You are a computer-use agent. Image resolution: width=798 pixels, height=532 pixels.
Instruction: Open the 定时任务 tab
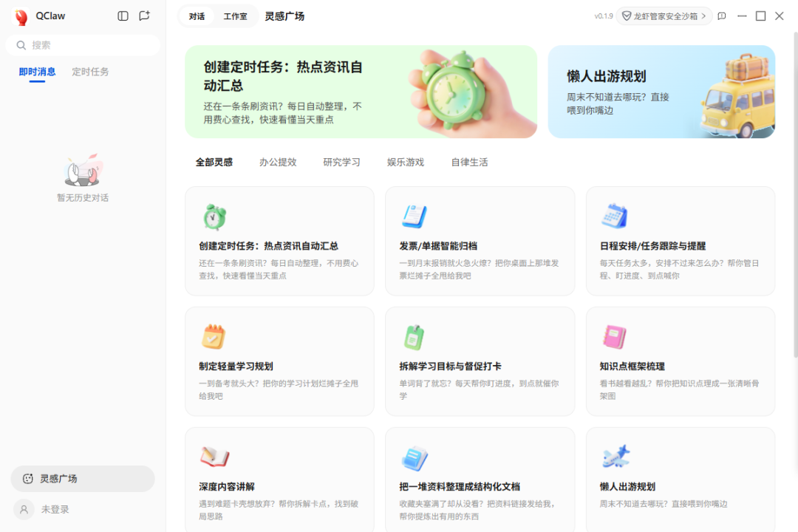point(90,72)
